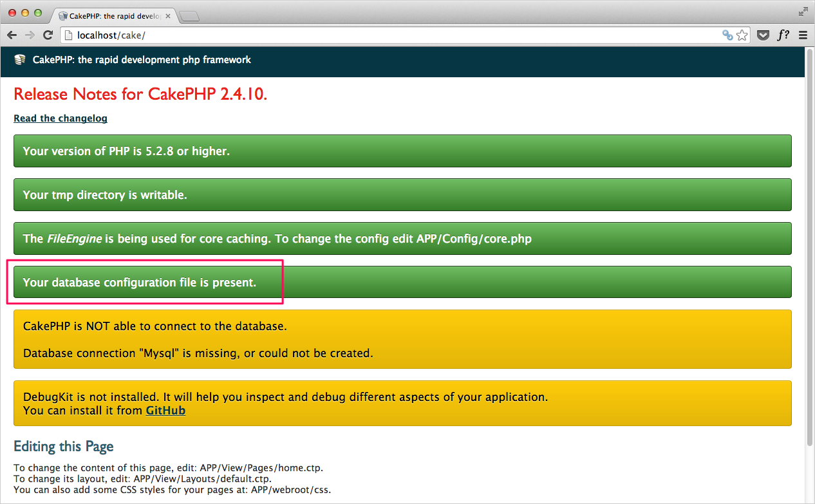Click the Database connection "Mysql" is missing text
815x504 pixels.
pyautogui.click(x=198, y=353)
